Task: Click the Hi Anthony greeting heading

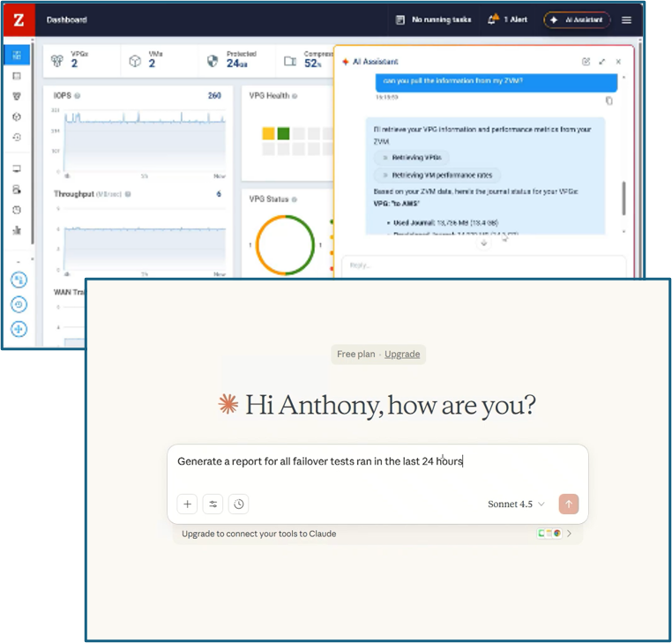Action: click(390, 405)
